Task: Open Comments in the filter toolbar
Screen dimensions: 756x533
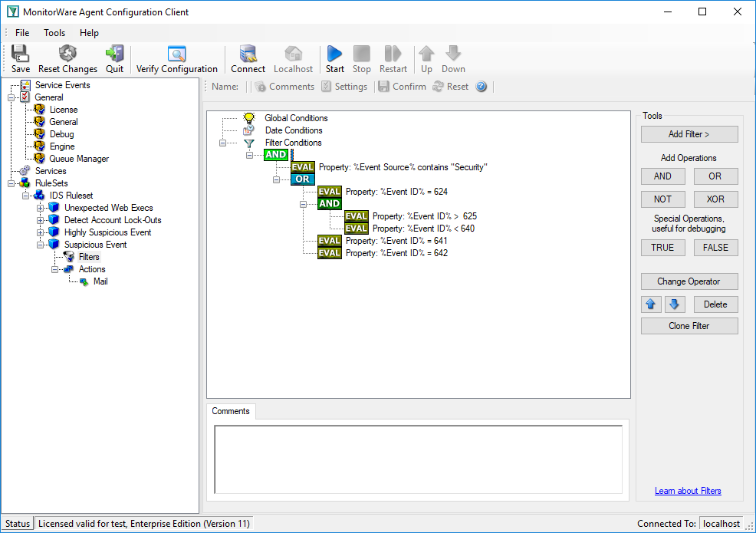Action: coord(285,87)
